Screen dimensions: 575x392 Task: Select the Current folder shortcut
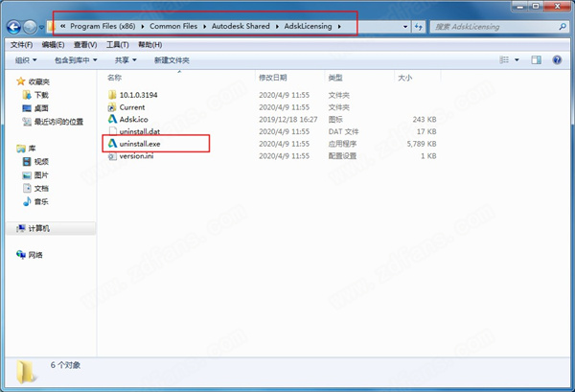click(x=132, y=107)
